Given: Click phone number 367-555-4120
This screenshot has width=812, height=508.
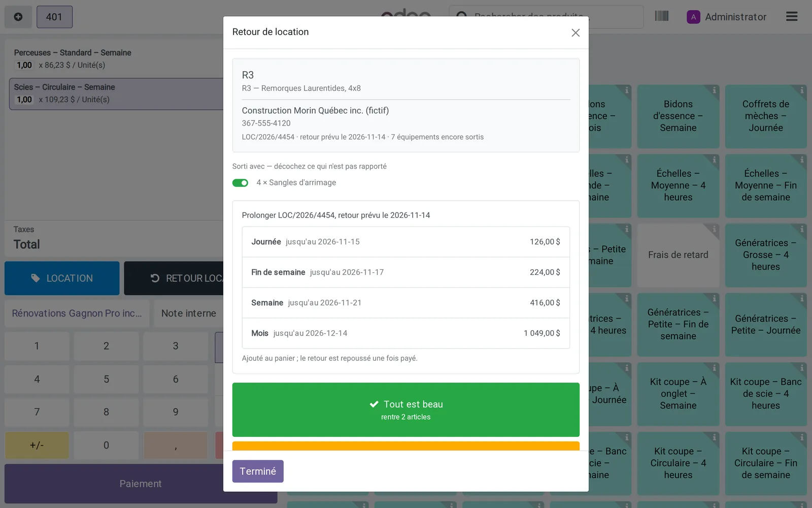Looking at the screenshot, I should point(266,123).
